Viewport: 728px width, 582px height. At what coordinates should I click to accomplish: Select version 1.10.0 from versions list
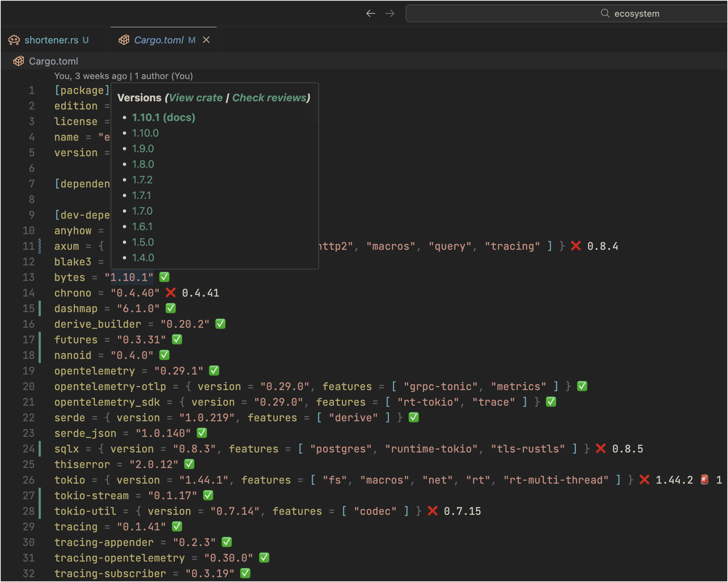click(145, 133)
